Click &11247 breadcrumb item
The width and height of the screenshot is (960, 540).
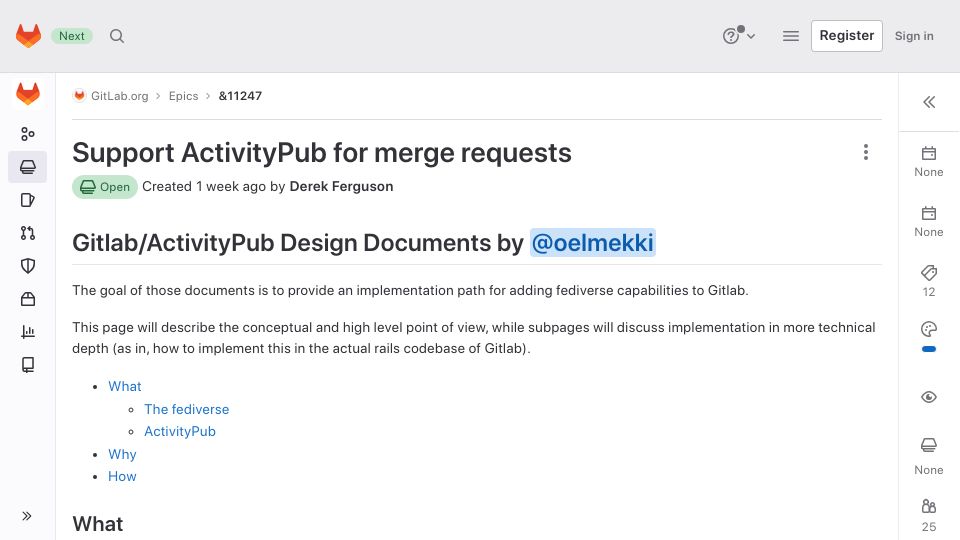240,96
